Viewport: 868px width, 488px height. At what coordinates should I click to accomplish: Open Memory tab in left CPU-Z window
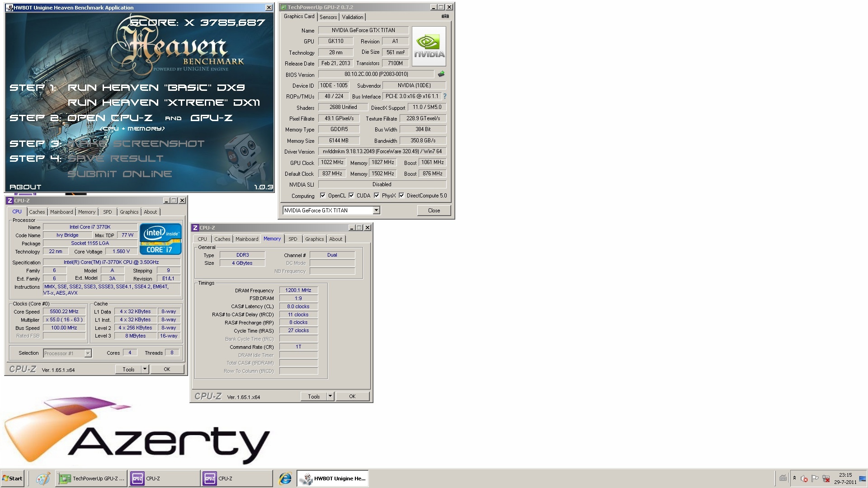pyautogui.click(x=87, y=212)
